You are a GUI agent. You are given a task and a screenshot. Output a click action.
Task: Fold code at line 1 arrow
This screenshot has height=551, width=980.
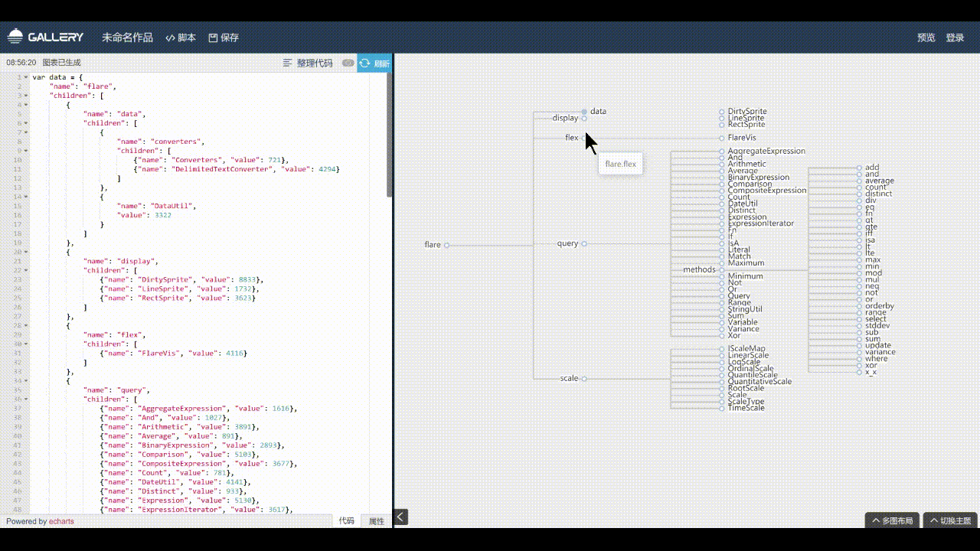coord(26,77)
